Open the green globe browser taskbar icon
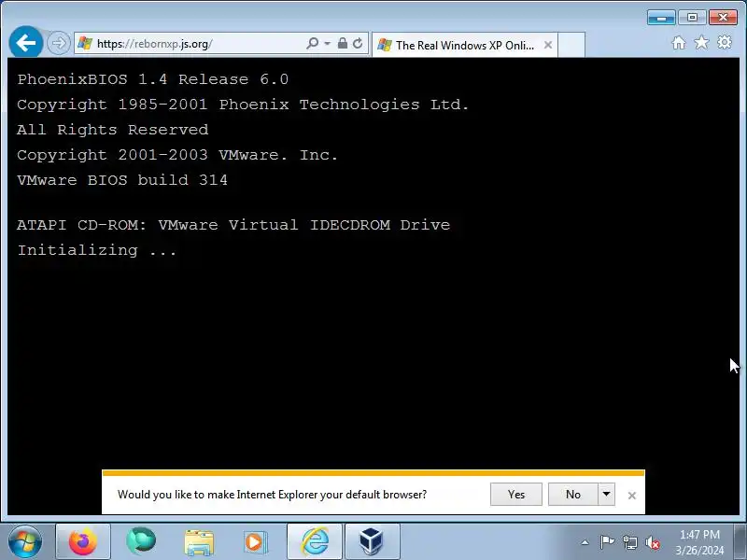Screen dimensions: 747x560 [141, 541]
